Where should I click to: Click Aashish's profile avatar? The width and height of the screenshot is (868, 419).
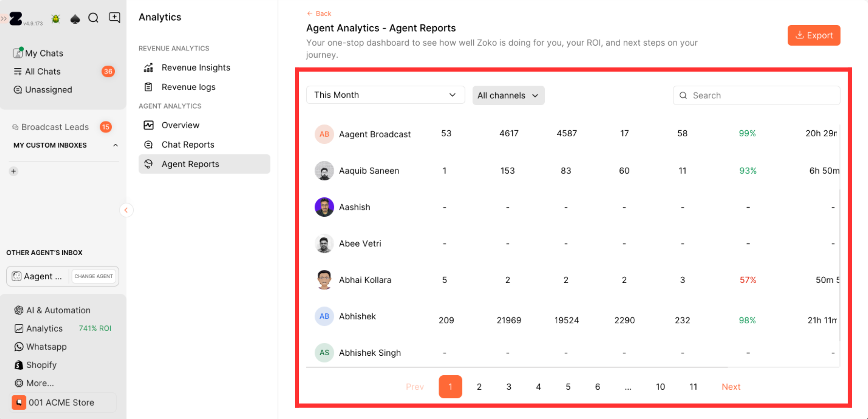(324, 207)
